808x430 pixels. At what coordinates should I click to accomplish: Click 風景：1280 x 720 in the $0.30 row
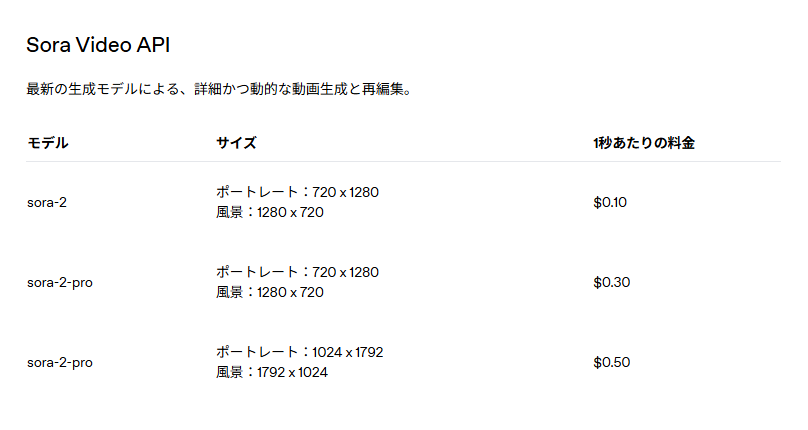(x=270, y=292)
